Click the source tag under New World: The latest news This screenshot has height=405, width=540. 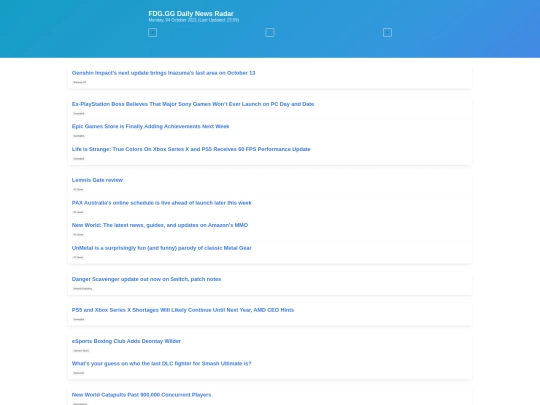78,235
